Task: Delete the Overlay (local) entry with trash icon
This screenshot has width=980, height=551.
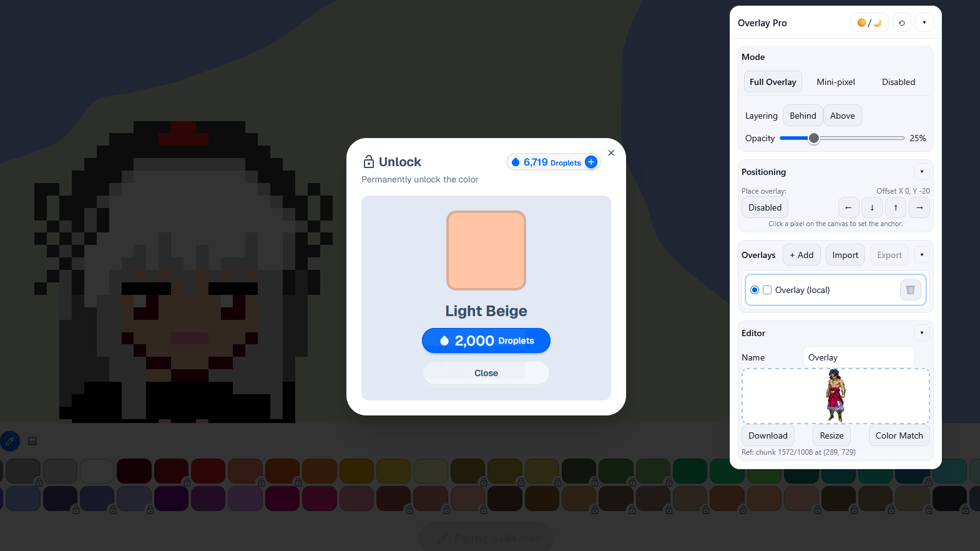Action: click(x=910, y=290)
